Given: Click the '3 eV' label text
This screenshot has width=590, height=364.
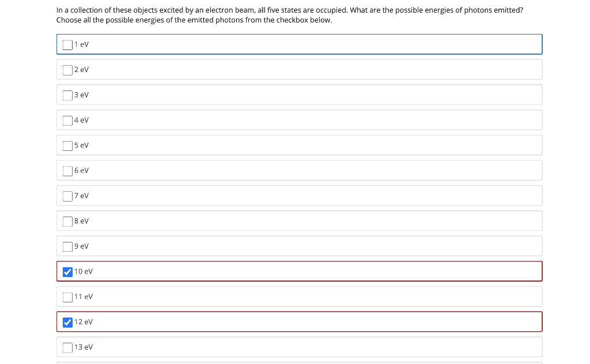Looking at the screenshot, I should tap(81, 95).
